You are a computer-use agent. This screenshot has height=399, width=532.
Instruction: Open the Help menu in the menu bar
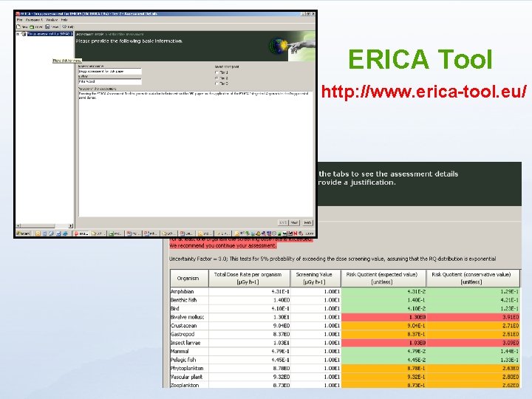point(64,20)
